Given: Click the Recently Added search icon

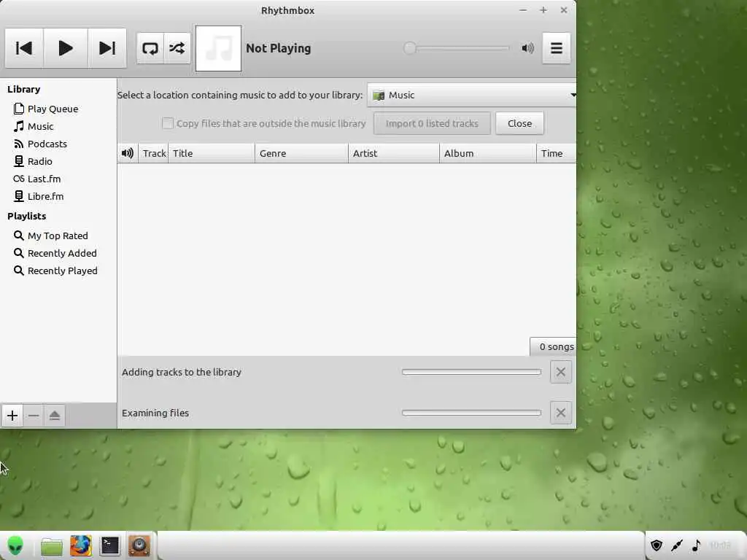Looking at the screenshot, I should coord(18,253).
